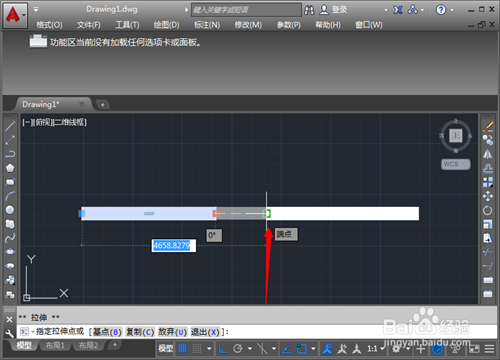Toggle grid display in status bar
The image size is (500, 360).
(x=182, y=349)
